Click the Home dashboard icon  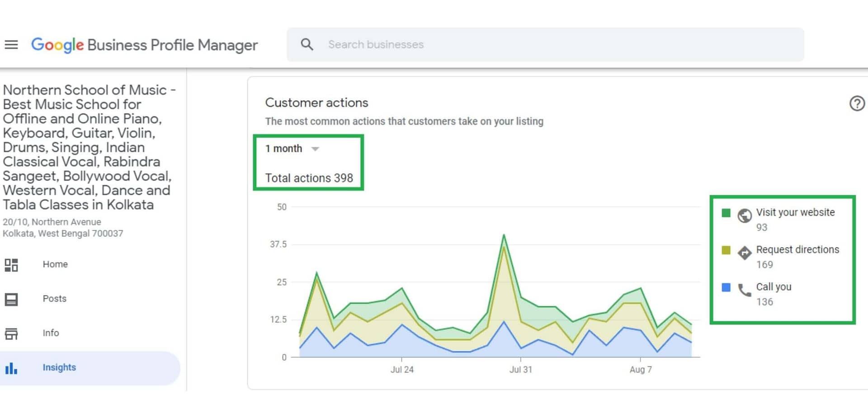[x=11, y=265]
